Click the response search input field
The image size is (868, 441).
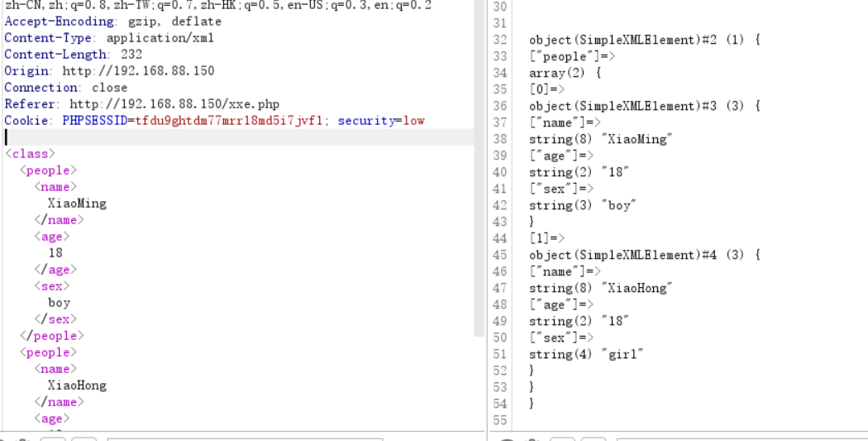coord(740,438)
